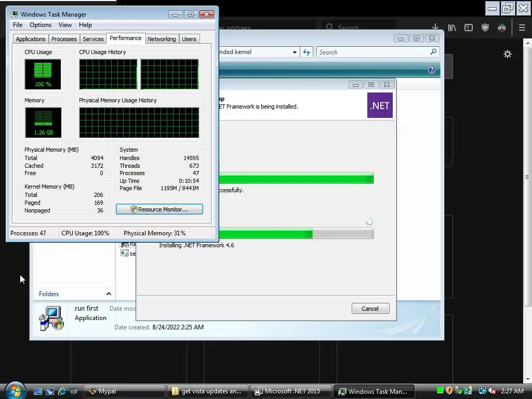
Task: Click the .NET 4.6 install progress bar
Action: tap(297, 233)
